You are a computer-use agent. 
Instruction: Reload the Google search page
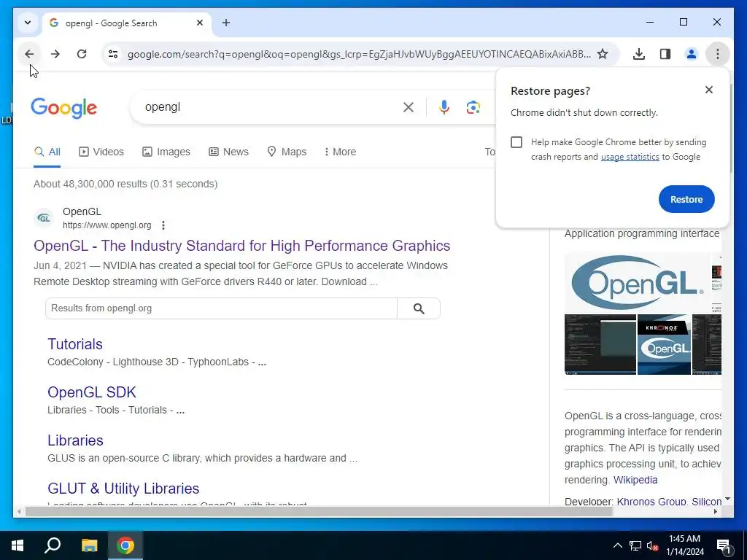82,54
